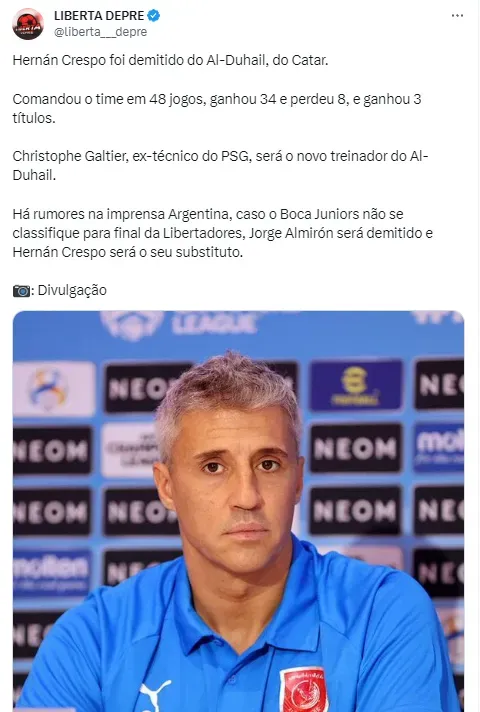Open the press conference photo
The image size is (480, 712).
tap(238, 511)
